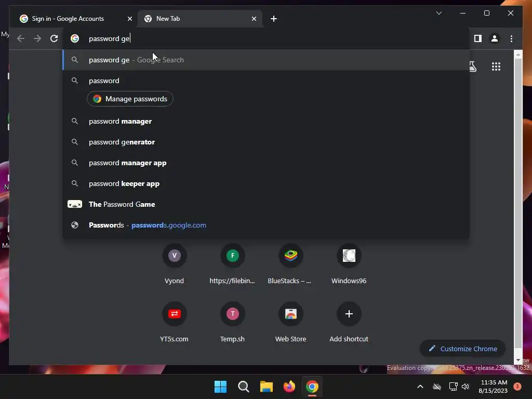Viewport: 532px width, 399px height.
Task: Open the Windows Start menu
Action: 220,387
